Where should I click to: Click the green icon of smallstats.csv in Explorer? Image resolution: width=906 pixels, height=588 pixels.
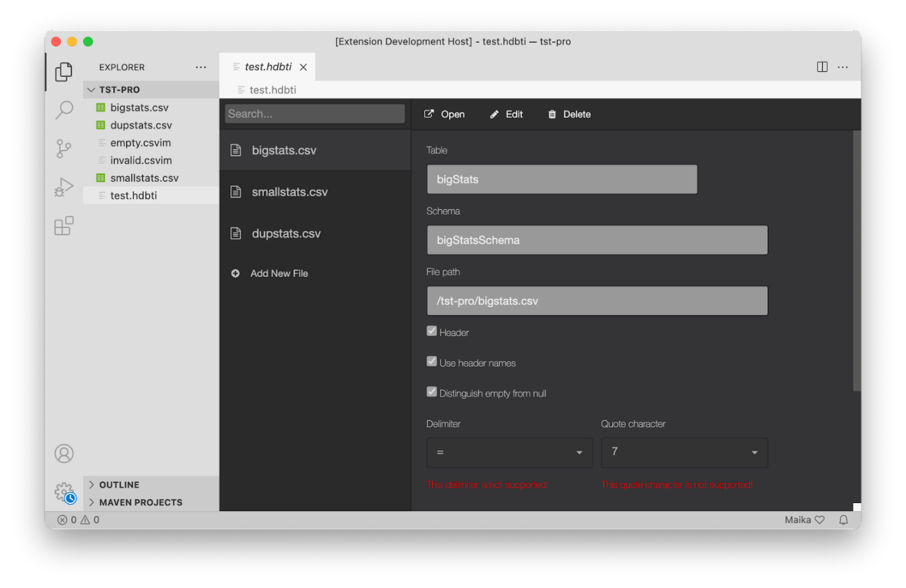pos(101,178)
